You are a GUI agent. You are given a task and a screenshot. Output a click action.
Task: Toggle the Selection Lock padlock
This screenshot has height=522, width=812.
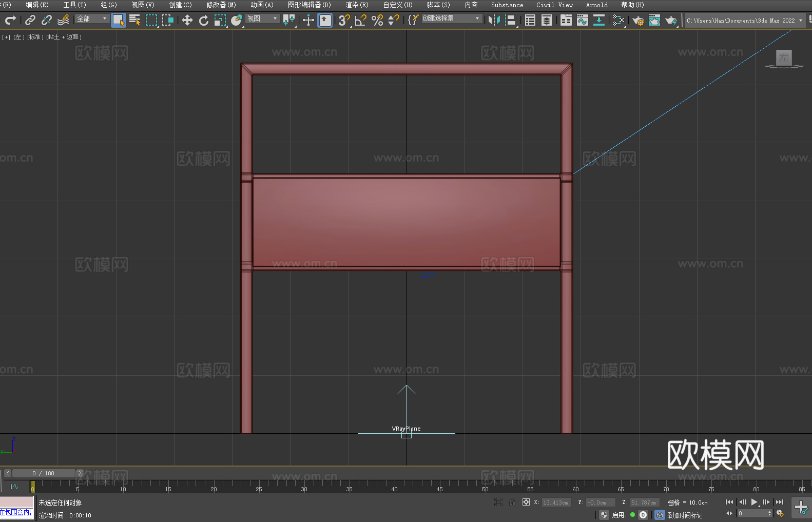tap(512, 502)
